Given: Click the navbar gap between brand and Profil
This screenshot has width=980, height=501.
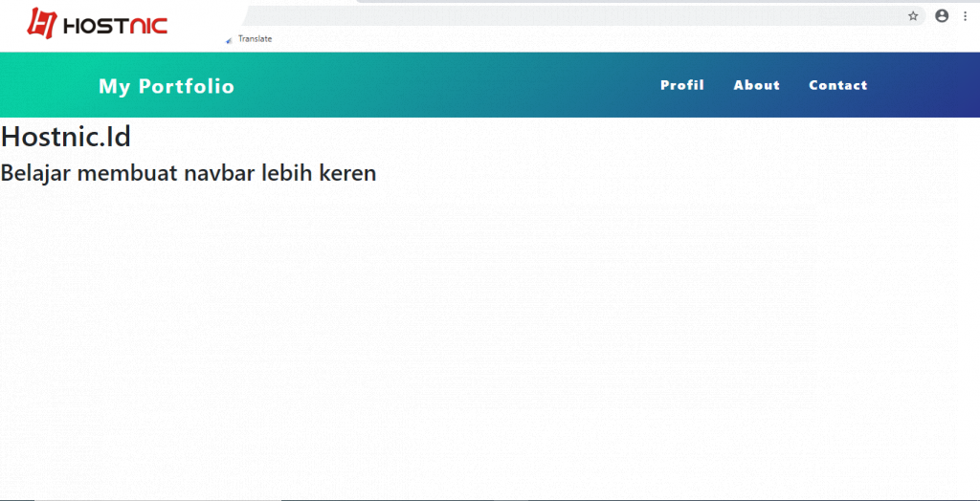Looking at the screenshot, I should [x=440, y=85].
